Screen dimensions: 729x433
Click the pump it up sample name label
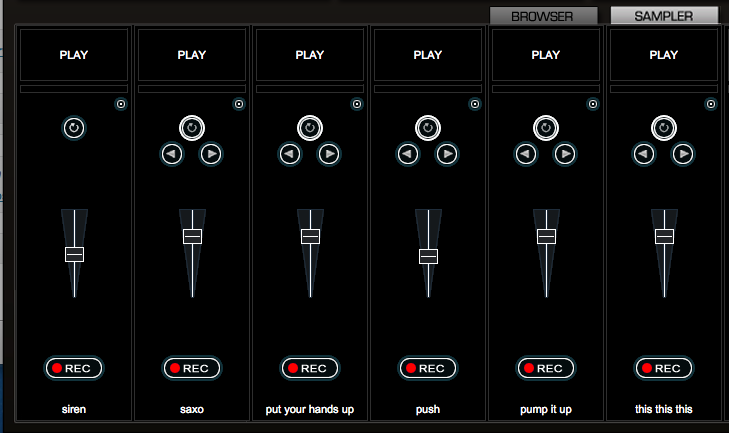[546, 409]
